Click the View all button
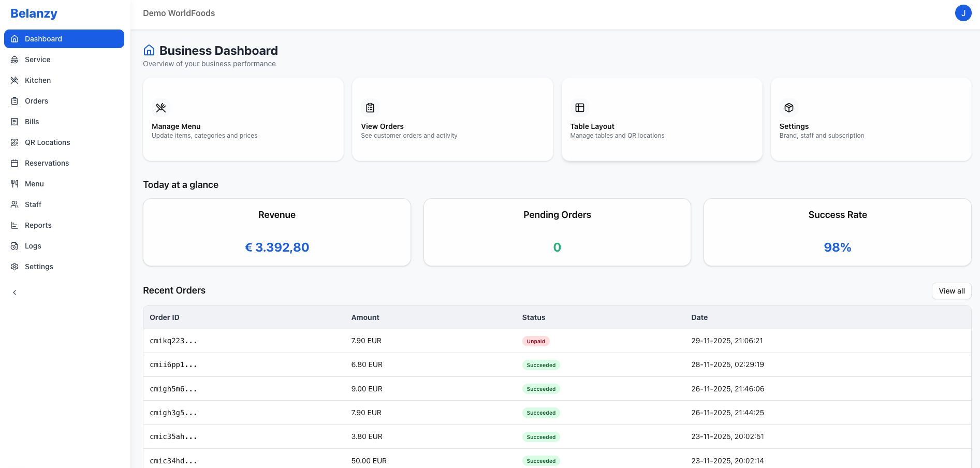Image resolution: width=980 pixels, height=468 pixels. pos(952,291)
